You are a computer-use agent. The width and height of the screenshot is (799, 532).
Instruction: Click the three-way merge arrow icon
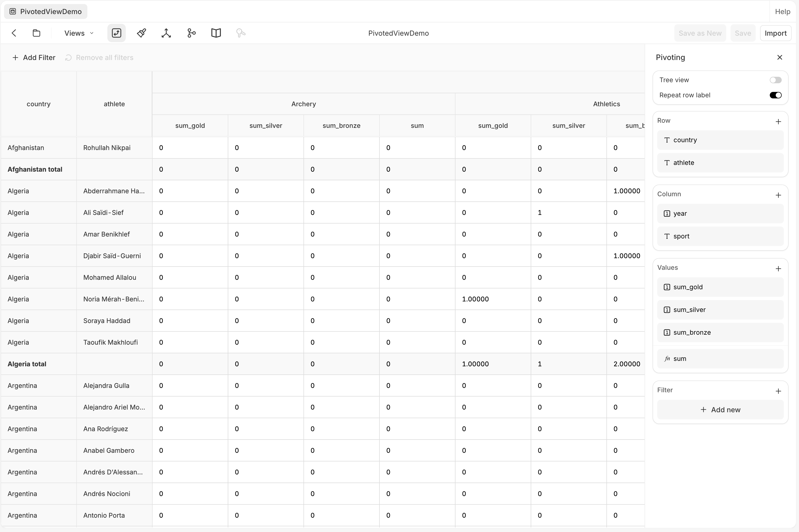pos(166,33)
